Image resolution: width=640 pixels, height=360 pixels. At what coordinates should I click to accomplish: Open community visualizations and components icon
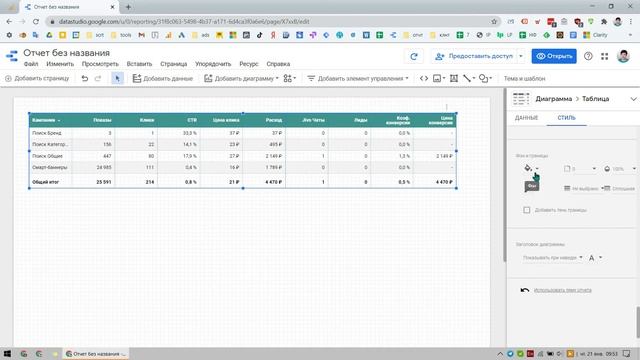[x=289, y=78]
